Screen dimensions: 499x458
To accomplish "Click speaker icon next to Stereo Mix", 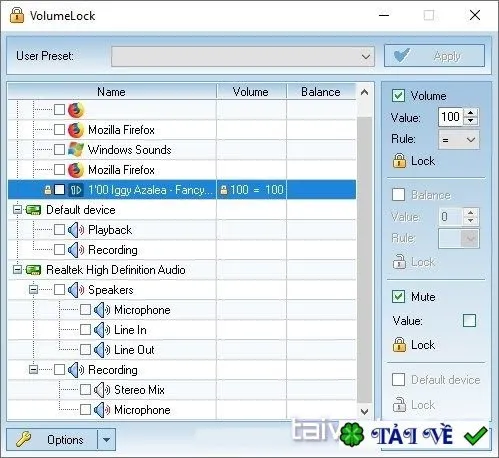I will (102, 390).
